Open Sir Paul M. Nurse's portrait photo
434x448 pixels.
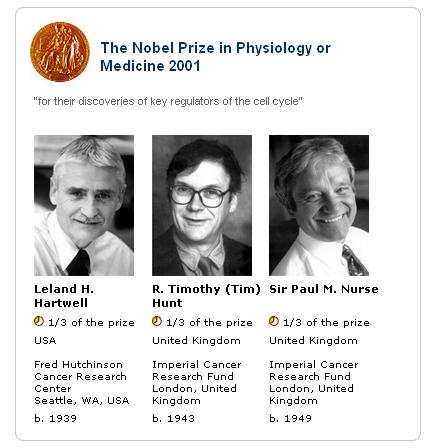pyautogui.click(x=319, y=205)
